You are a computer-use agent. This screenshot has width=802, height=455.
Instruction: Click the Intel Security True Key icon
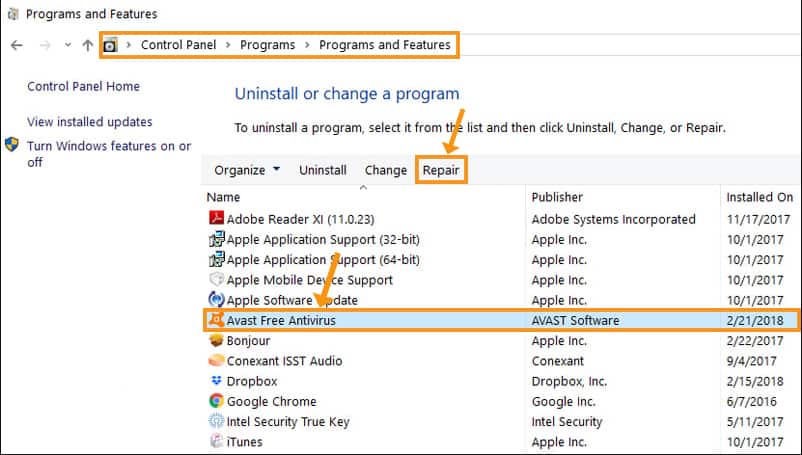click(x=216, y=421)
